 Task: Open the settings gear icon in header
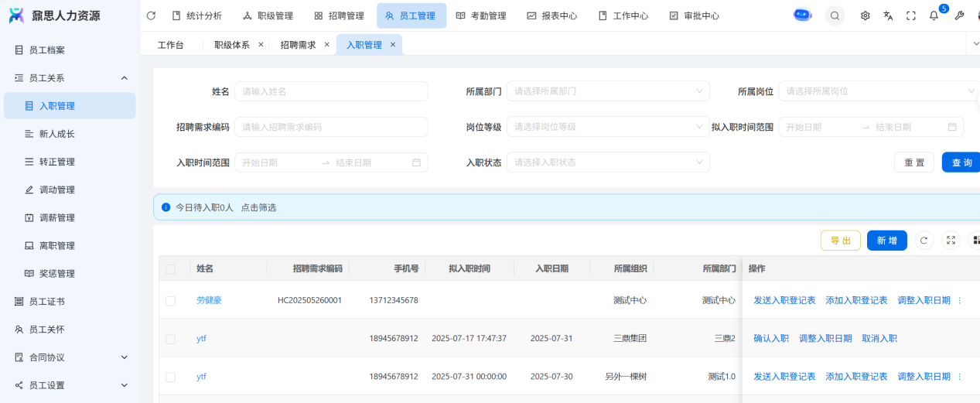point(866,15)
